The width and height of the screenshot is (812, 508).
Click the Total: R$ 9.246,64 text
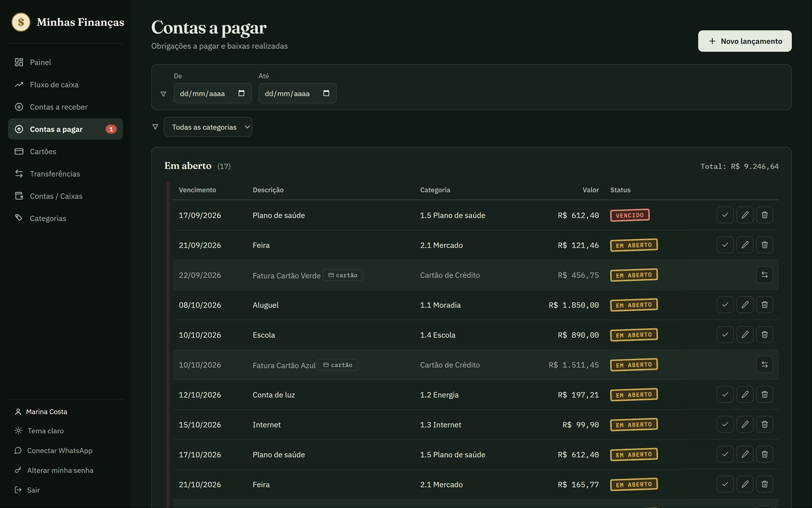(x=739, y=167)
